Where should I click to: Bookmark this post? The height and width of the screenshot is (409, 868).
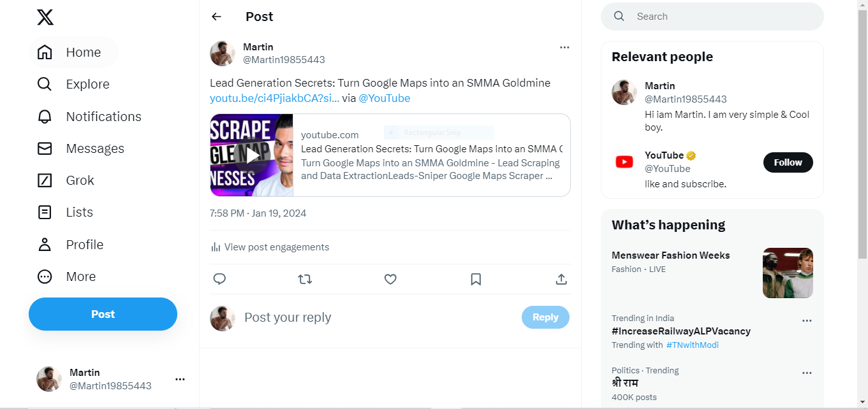click(x=476, y=279)
